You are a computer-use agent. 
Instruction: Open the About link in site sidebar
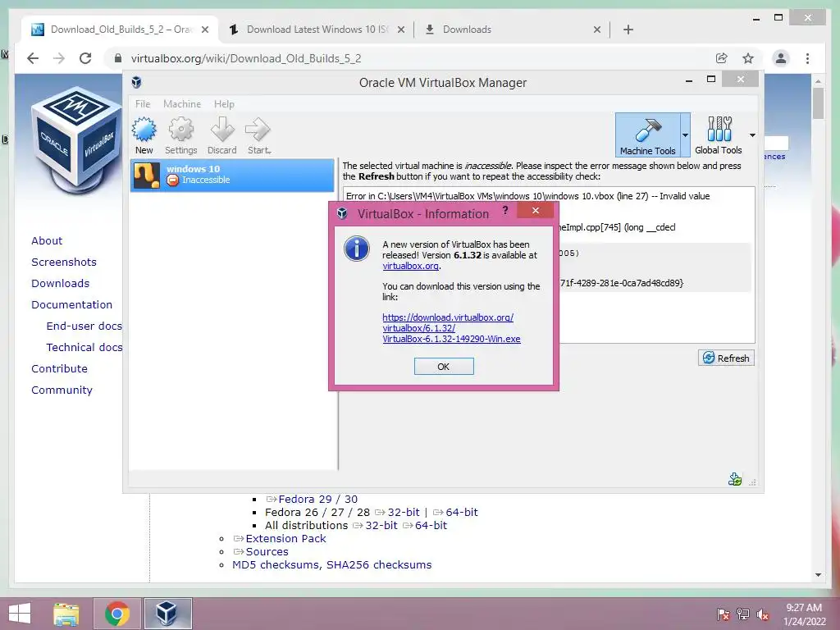47,240
